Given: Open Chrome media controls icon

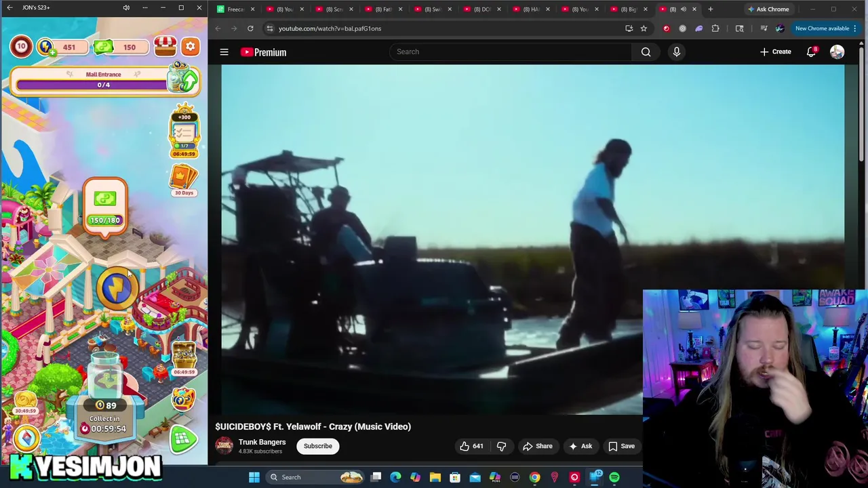Looking at the screenshot, I should tap(764, 28).
